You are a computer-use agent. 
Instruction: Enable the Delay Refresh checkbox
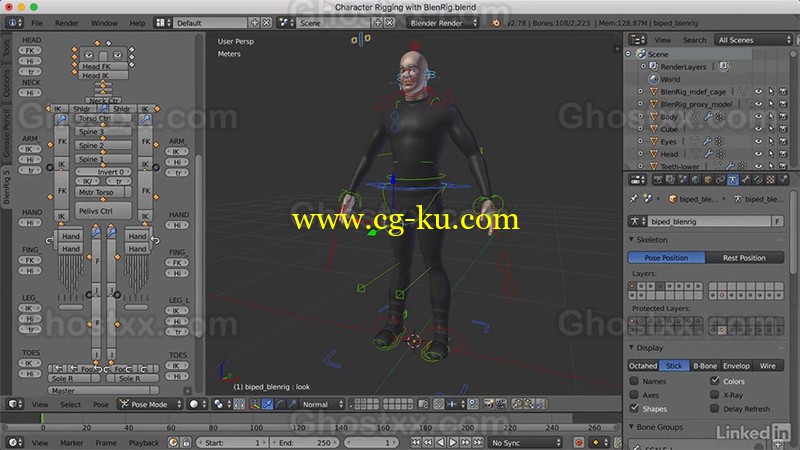pos(714,408)
